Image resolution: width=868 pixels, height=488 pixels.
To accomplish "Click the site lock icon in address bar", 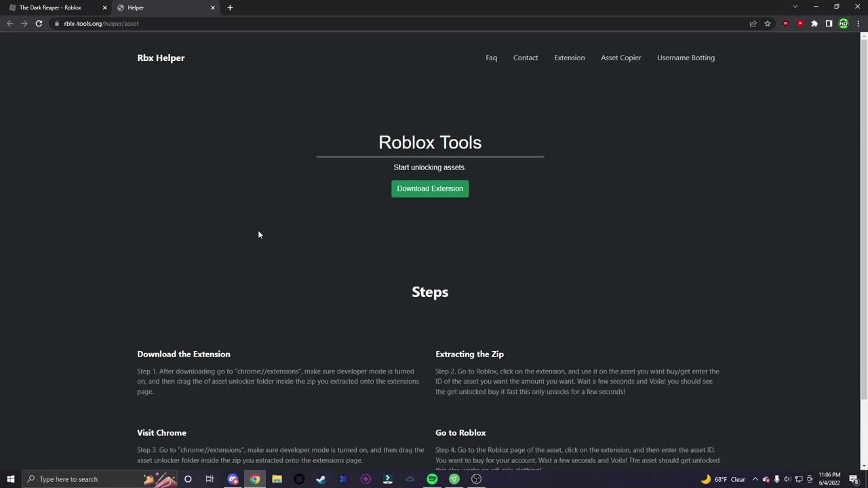I will [x=57, y=24].
